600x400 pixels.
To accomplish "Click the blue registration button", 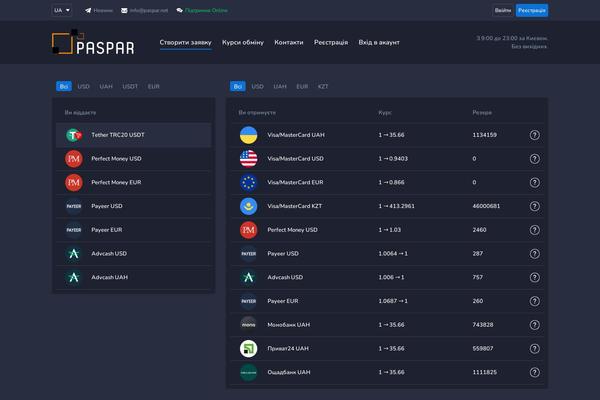I will 532,10.
